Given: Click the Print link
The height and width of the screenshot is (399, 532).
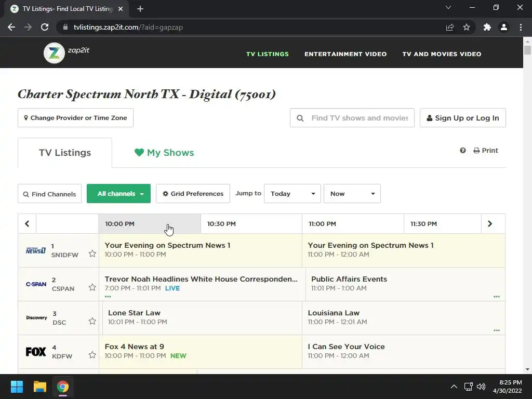Looking at the screenshot, I should (x=486, y=150).
